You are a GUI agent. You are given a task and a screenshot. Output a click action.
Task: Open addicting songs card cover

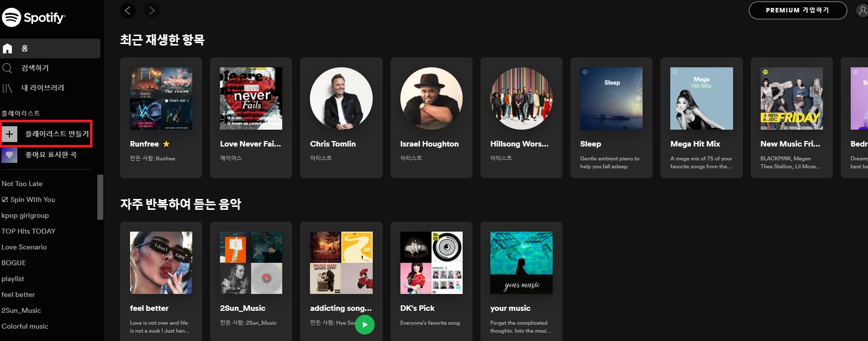pos(341,263)
